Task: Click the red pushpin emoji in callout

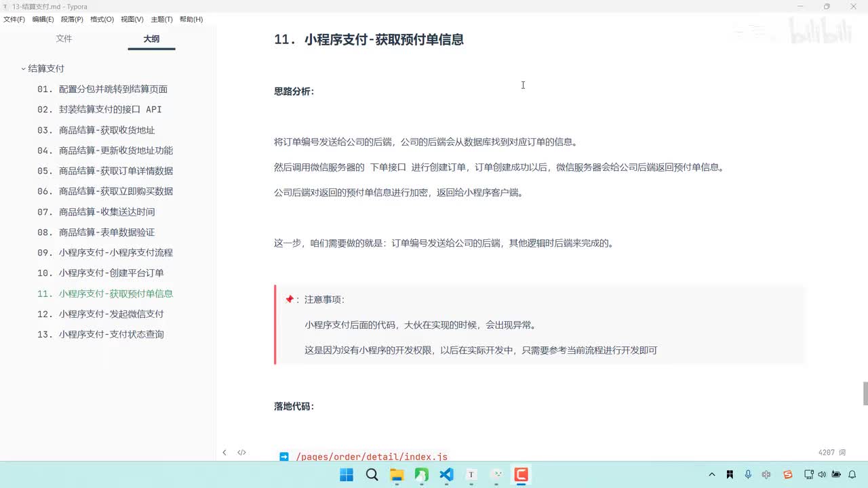Action: (x=290, y=300)
